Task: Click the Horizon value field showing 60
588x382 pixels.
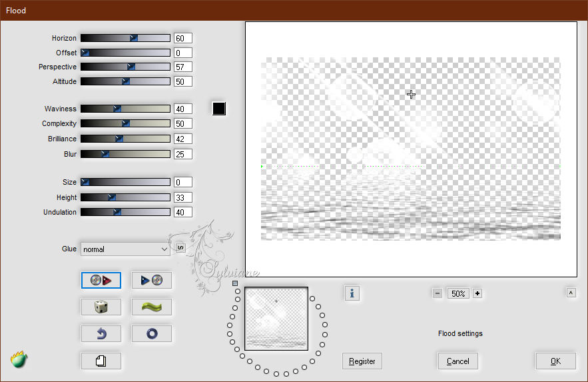Action: click(183, 38)
